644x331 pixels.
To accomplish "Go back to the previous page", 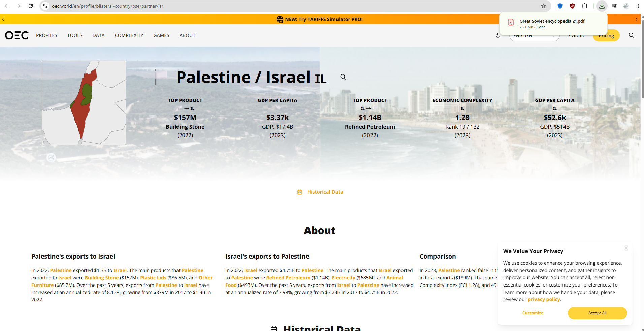I will 6,6.
